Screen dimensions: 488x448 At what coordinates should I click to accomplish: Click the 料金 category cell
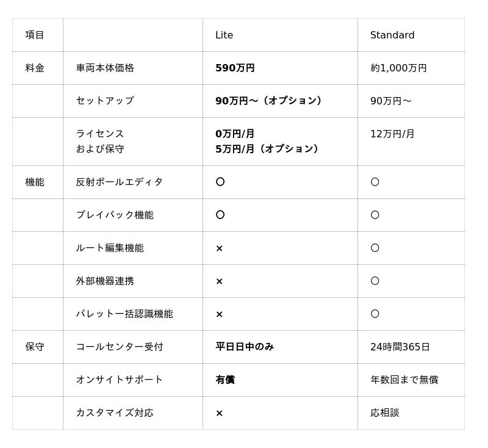(35, 68)
